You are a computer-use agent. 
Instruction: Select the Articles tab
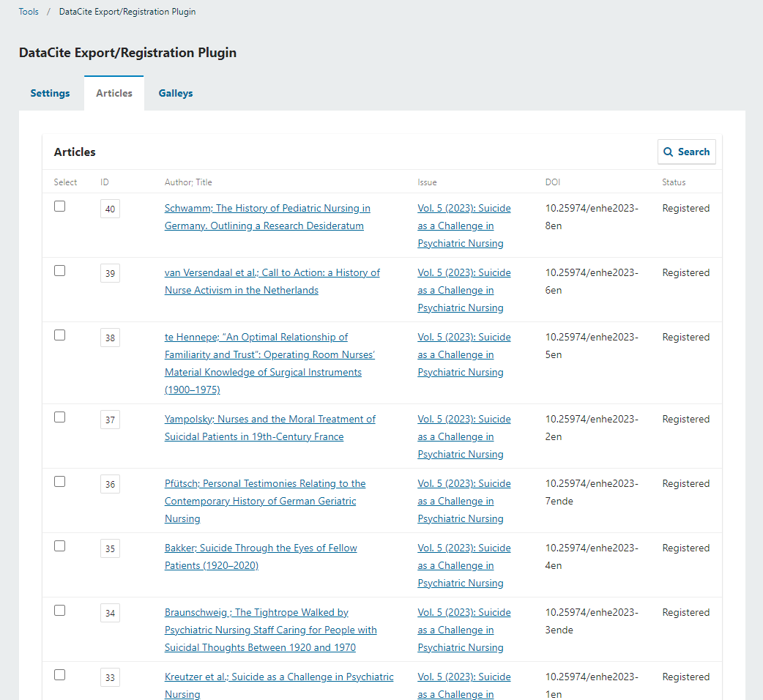(114, 93)
